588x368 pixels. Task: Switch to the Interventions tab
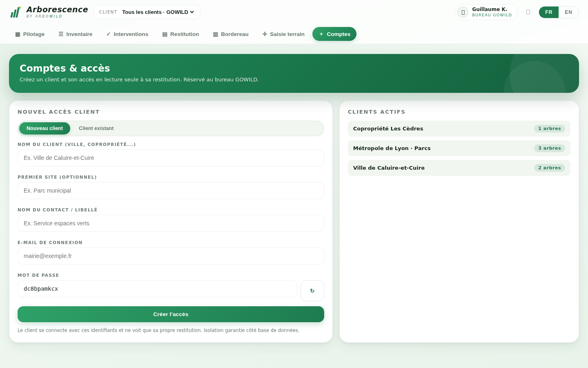click(x=127, y=34)
